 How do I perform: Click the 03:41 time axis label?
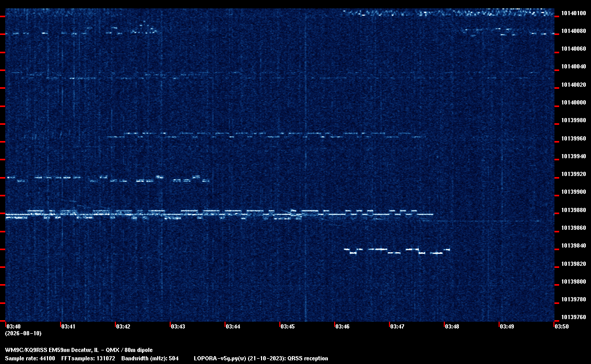pyautogui.click(x=68, y=326)
